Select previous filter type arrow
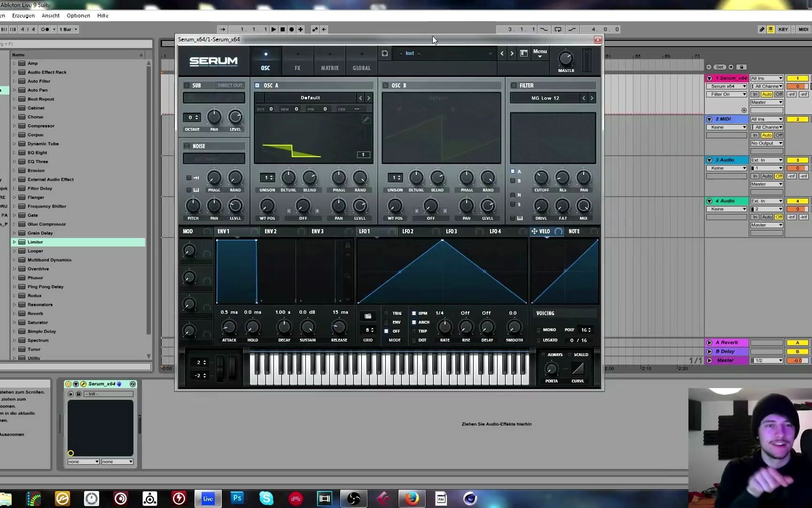This screenshot has width=812, height=508. [x=584, y=98]
